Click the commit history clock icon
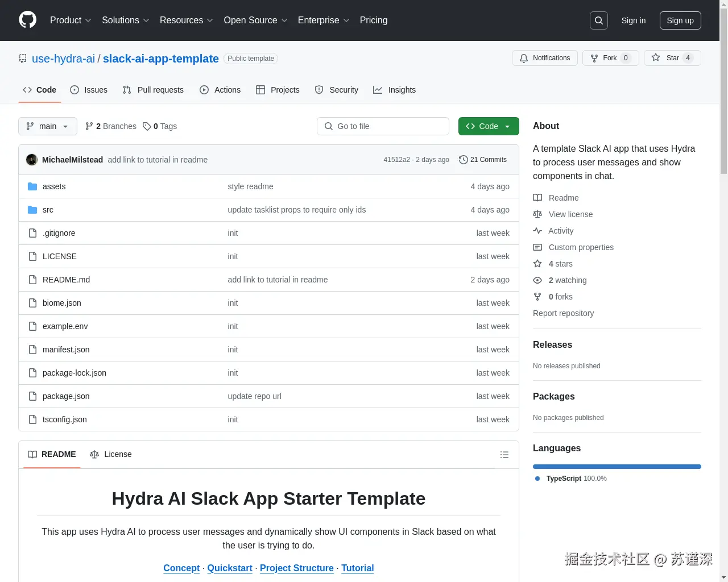The image size is (728, 582). coord(462,160)
